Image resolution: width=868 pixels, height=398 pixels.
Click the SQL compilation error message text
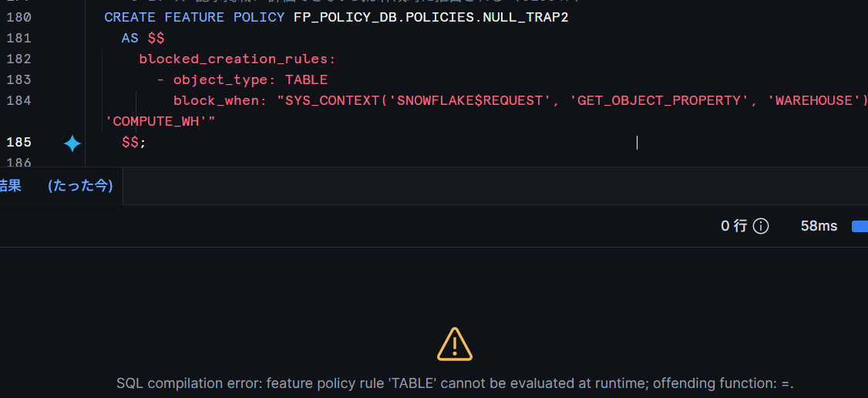click(455, 383)
